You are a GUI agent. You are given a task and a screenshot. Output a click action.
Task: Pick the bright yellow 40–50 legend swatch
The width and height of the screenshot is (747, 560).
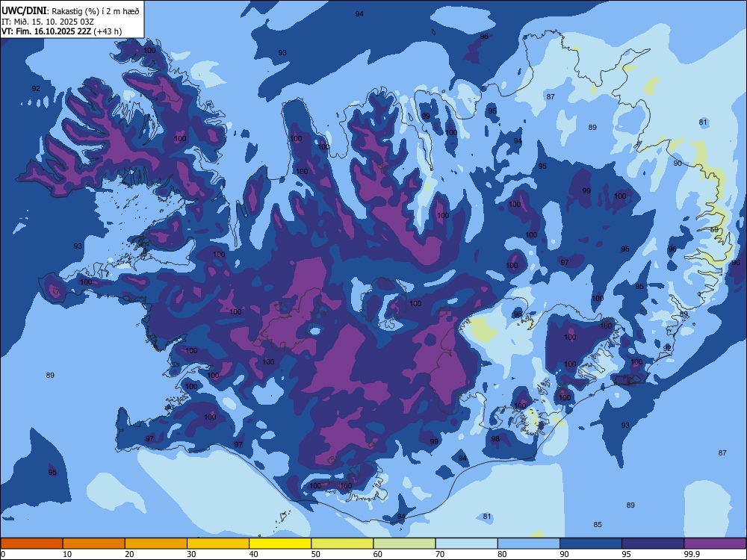point(280,544)
